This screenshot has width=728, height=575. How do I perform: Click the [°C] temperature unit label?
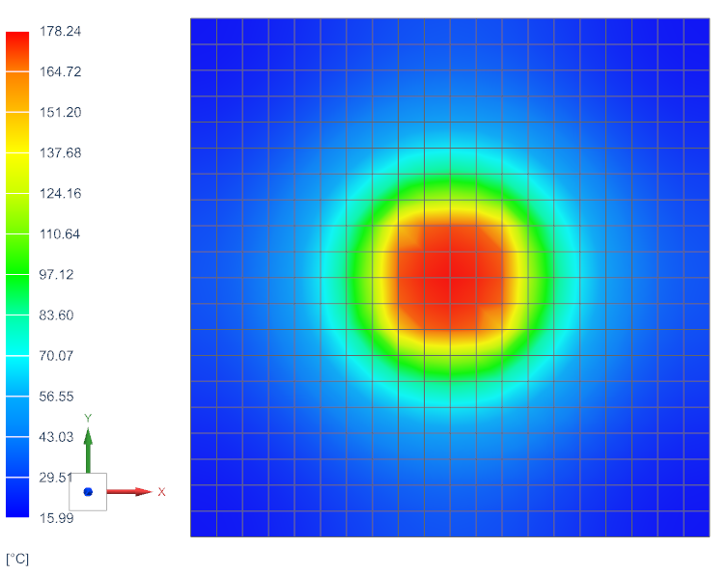pos(17,560)
